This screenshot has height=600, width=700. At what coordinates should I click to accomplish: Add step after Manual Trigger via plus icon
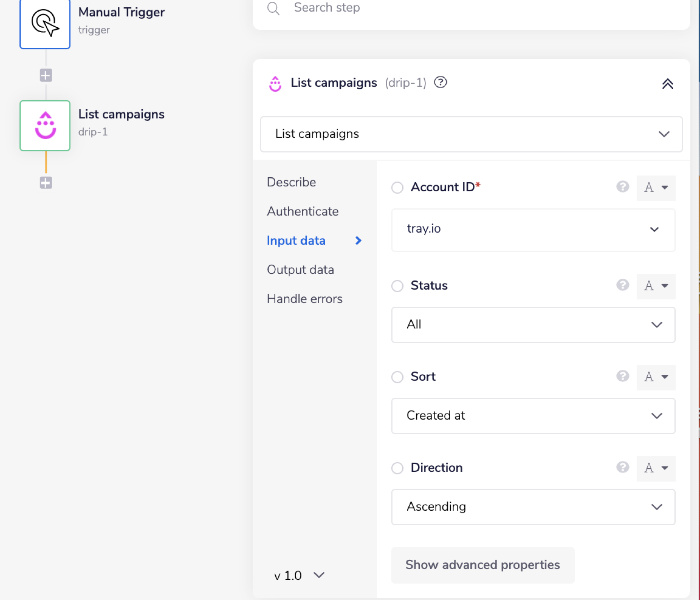click(x=46, y=75)
